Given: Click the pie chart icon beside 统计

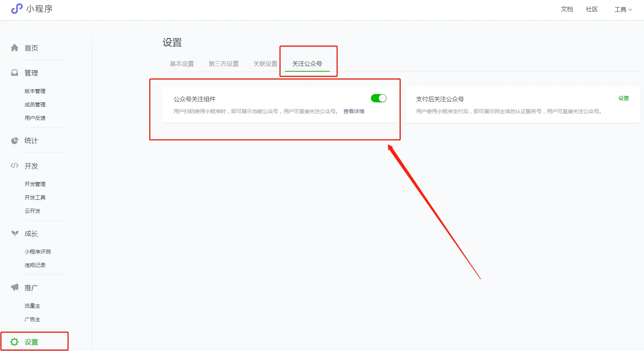Looking at the screenshot, I should [x=15, y=141].
